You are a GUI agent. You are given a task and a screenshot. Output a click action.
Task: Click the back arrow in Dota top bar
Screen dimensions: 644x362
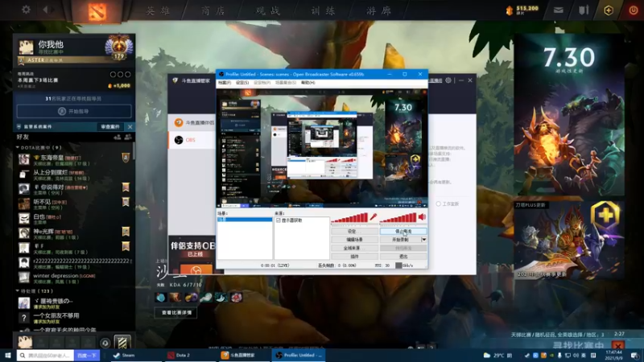point(46,10)
